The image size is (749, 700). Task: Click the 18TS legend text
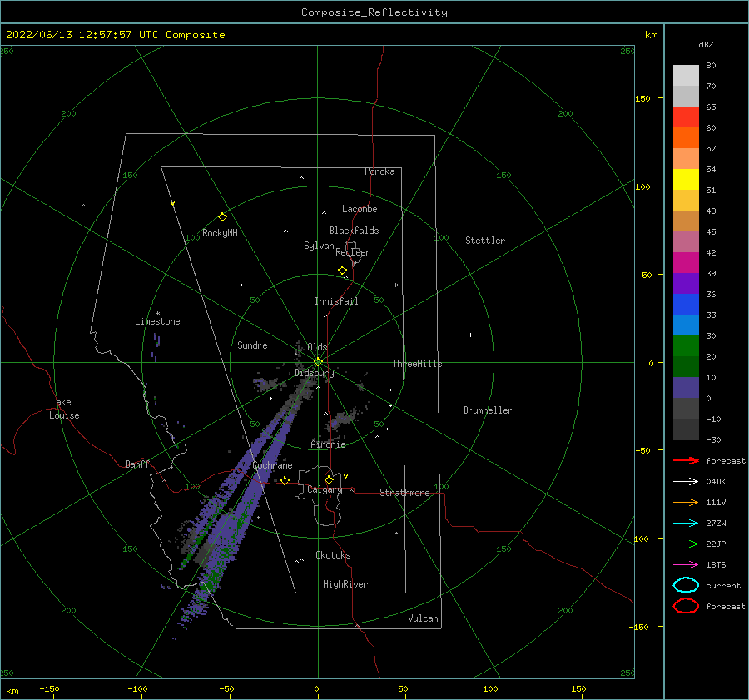716,565
